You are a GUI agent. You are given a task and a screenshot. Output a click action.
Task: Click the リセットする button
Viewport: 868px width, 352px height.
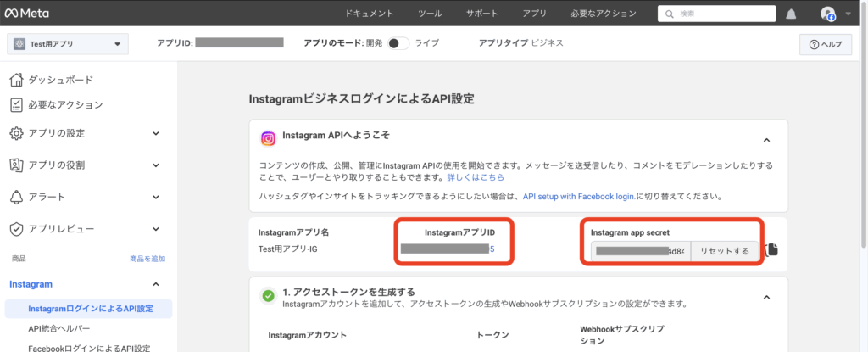(725, 251)
